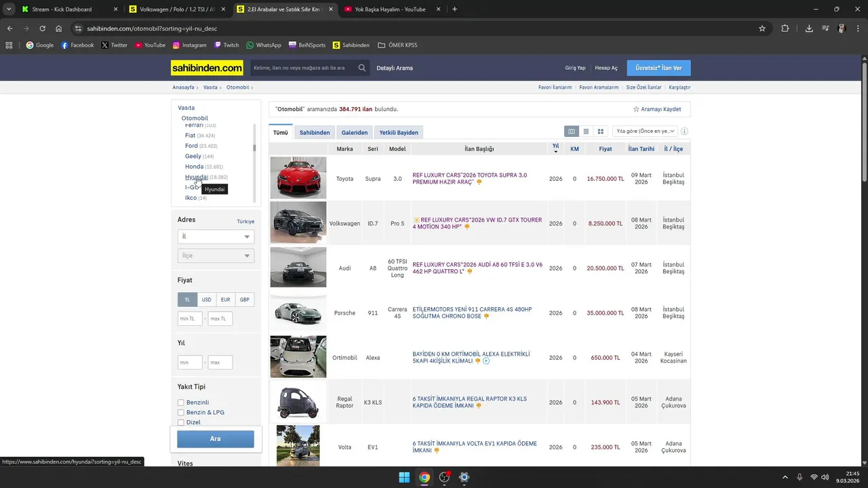This screenshot has height=488, width=868.
Task: Open Detaylı Arama link
Action: (x=395, y=68)
